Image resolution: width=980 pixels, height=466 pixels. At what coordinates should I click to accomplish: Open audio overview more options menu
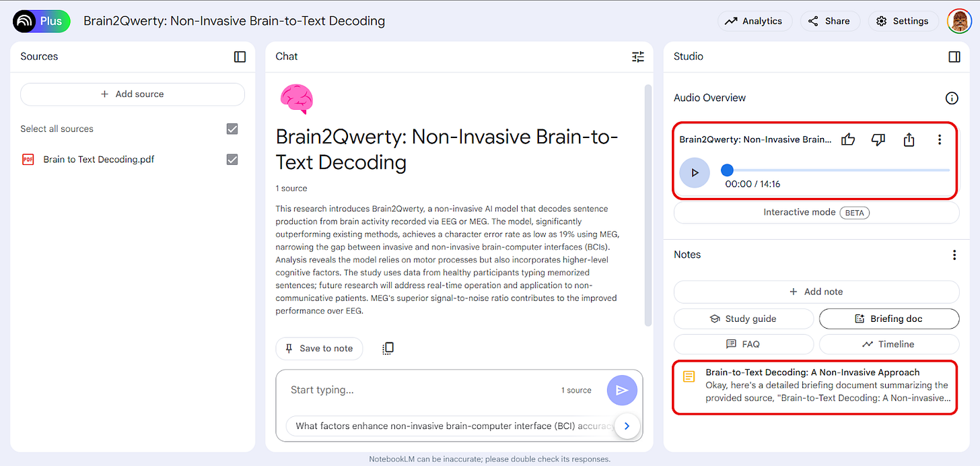point(940,139)
